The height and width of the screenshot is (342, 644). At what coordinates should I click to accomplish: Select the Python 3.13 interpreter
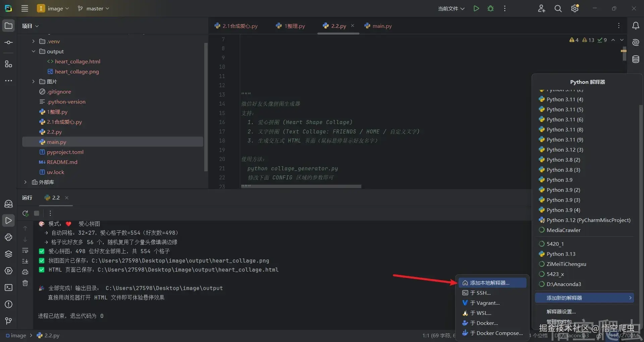(x=560, y=254)
